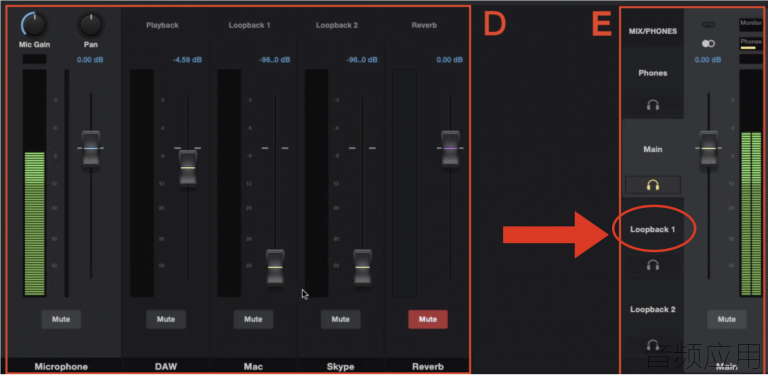Click the Monitor button at top right
The image size is (768, 375).
(x=750, y=23)
